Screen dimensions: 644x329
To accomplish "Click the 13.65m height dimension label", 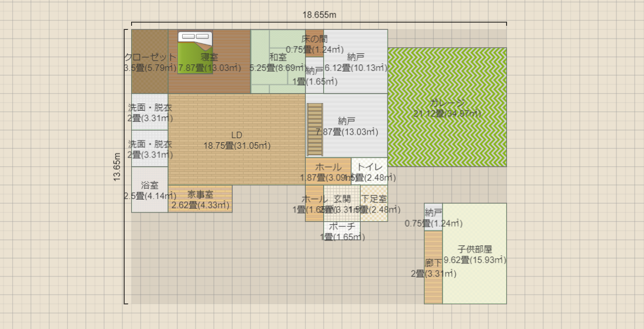I will (x=117, y=167).
